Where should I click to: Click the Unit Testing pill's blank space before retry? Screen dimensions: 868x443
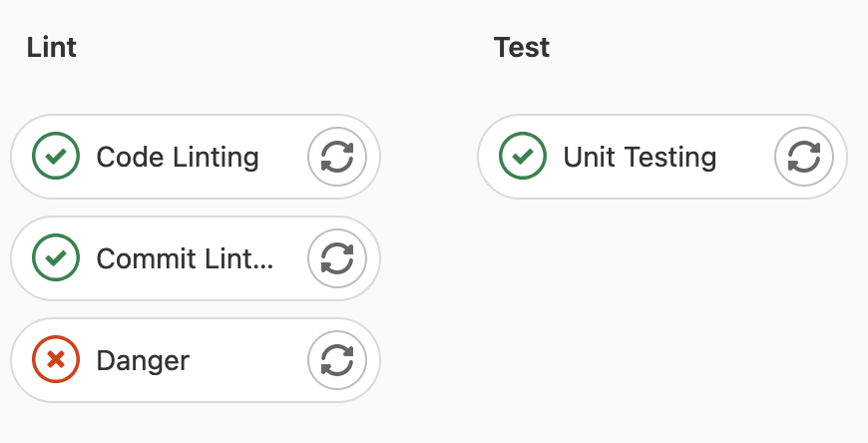point(745,157)
